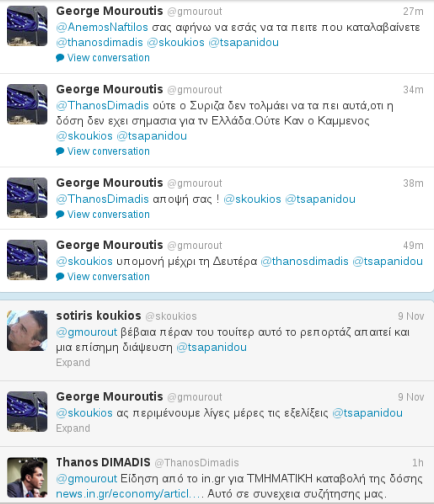Open sotiris koukios profile photo

pyautogui.click(x=27, y=330)
